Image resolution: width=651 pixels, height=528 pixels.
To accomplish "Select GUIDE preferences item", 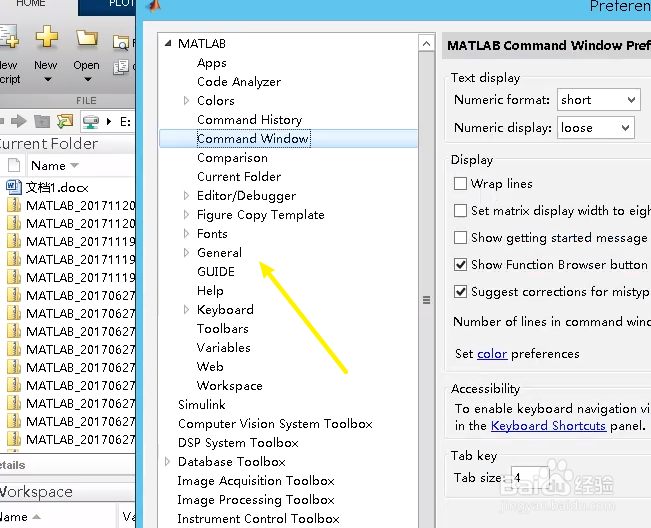I will pos(216,271).
